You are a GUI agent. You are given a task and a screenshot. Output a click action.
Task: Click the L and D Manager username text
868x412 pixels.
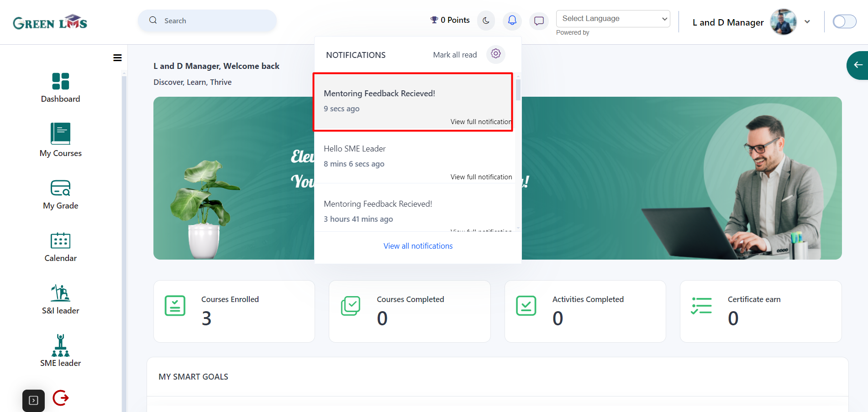[x=728, y=22]
